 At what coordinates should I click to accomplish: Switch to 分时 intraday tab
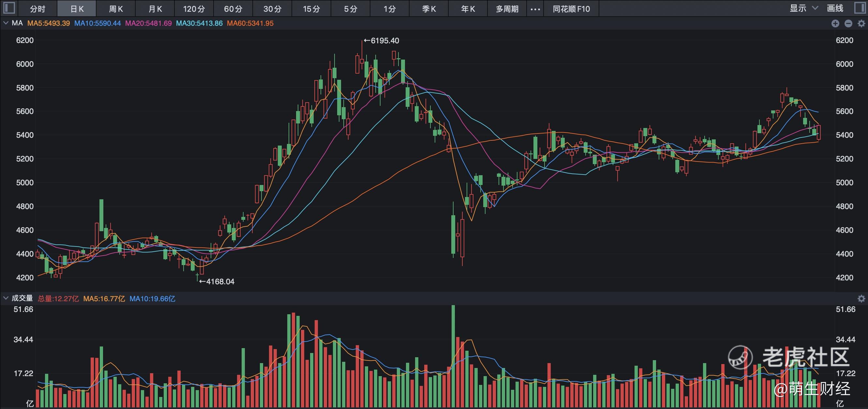coord(37,9)
